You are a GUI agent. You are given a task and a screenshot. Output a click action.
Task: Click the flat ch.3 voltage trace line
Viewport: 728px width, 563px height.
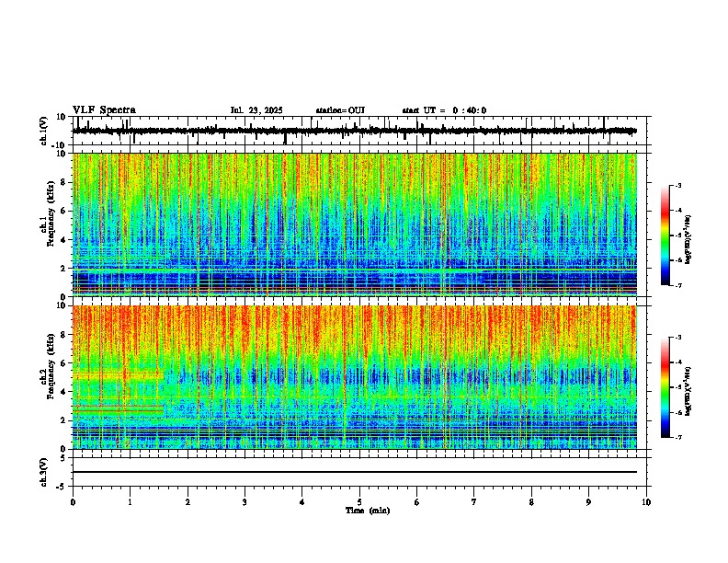click(355, 472)
